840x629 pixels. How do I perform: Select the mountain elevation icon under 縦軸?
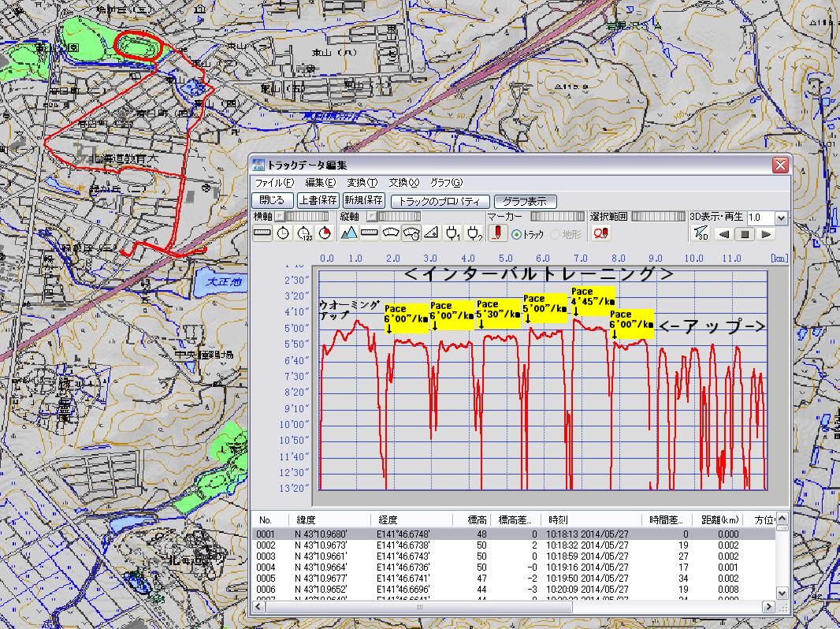349,233
